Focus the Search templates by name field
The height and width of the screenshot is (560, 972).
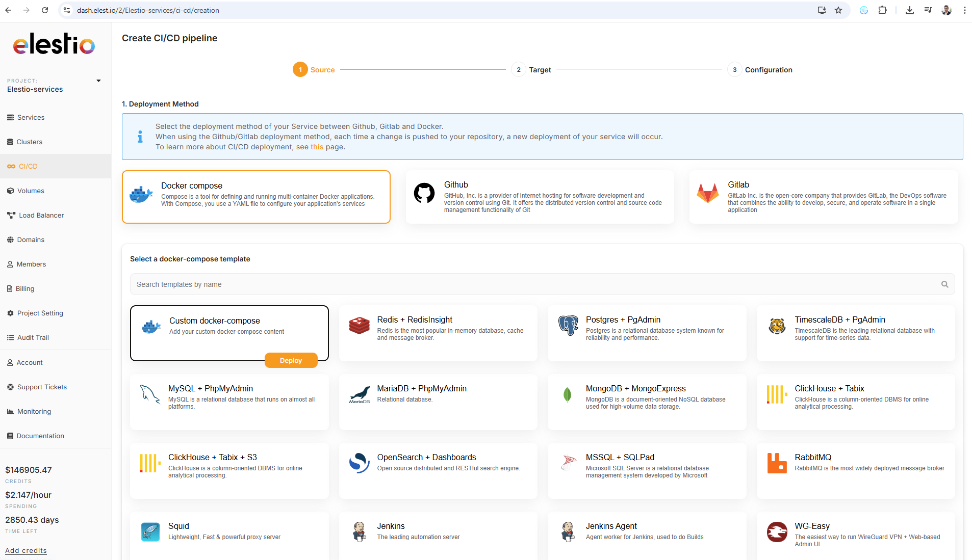535,284
